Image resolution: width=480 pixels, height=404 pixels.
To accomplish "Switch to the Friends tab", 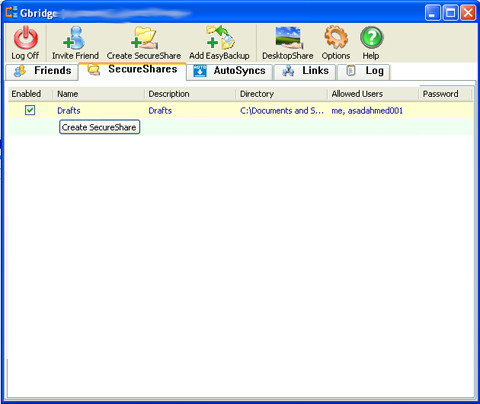I will tap(42, 71).
